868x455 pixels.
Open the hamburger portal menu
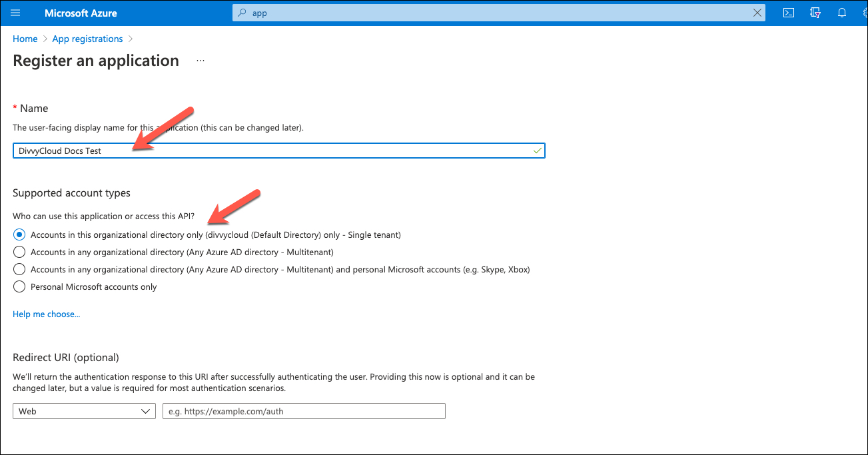pyautogui.click(x=16, y=13)
